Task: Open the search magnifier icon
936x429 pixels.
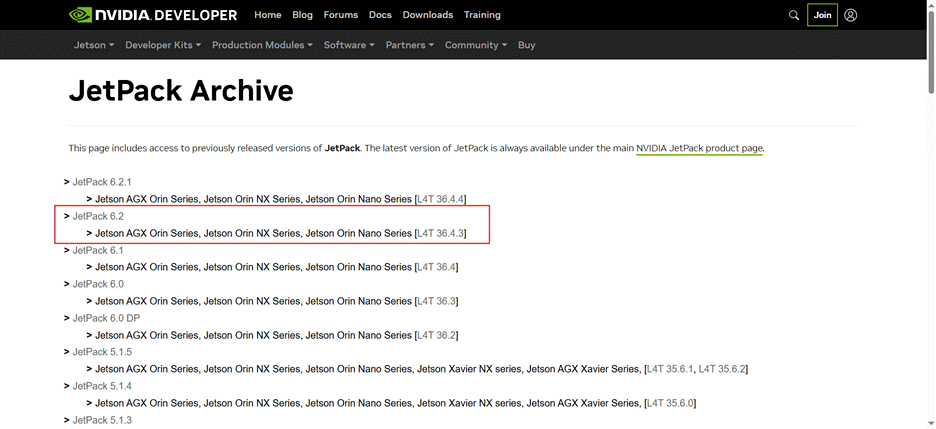Action: [x=794, y=15]
